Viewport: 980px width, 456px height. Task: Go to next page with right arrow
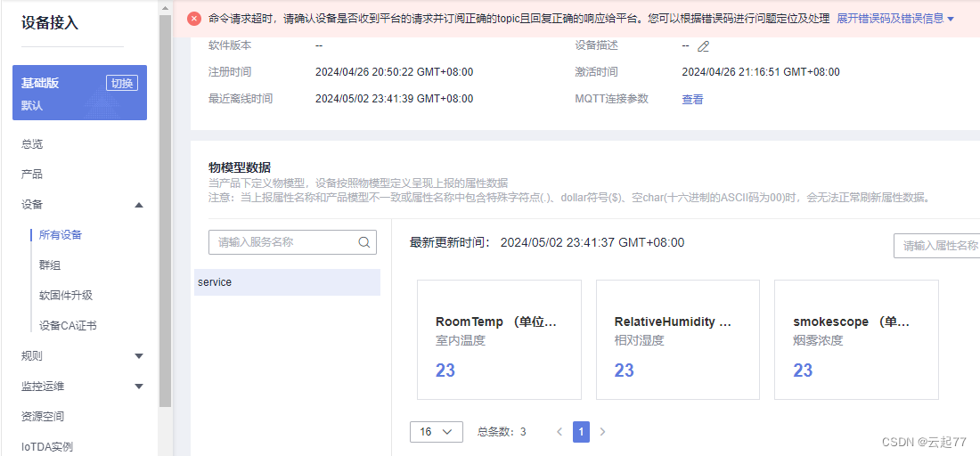[602, 432]
